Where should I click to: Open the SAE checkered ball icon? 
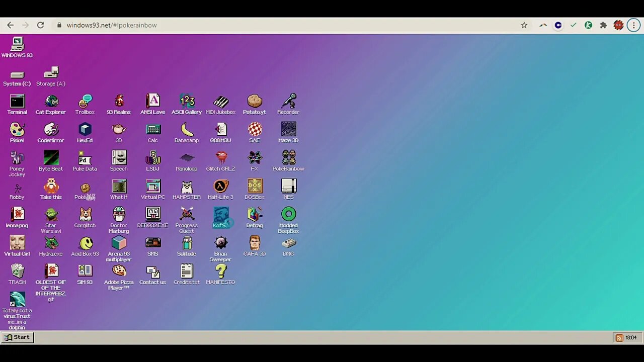tap(255, 133)
